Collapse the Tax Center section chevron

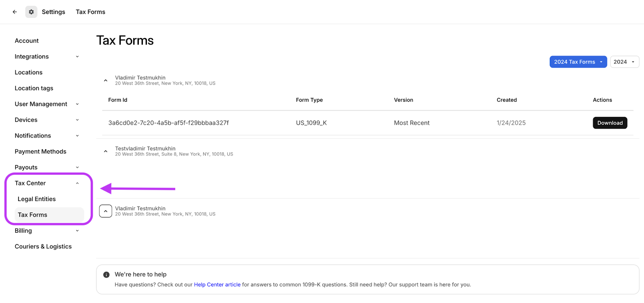77,183
